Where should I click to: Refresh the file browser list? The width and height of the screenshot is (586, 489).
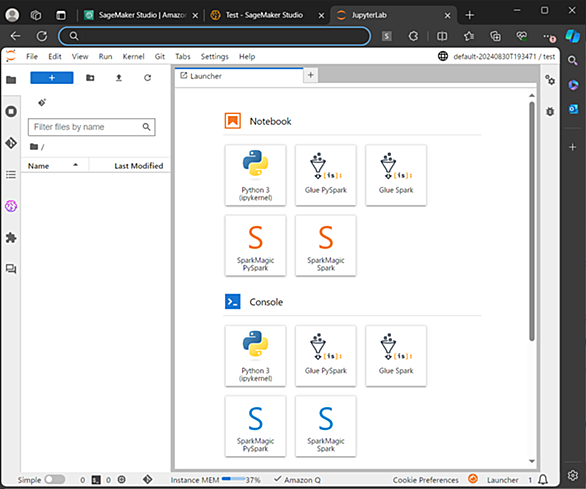point(148,78)
